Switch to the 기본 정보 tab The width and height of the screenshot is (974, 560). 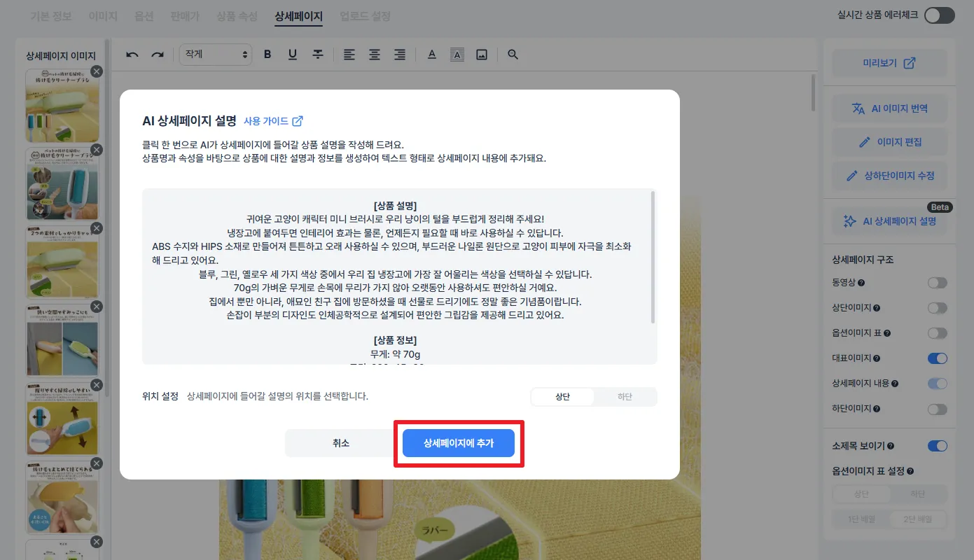(x=50, y=15)
